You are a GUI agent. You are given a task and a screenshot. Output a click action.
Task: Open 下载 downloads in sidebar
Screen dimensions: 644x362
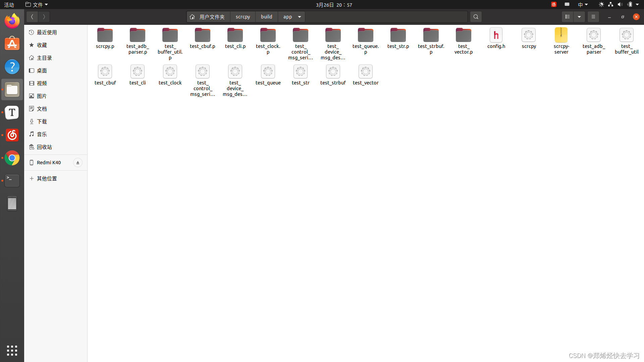click(56, 122)
